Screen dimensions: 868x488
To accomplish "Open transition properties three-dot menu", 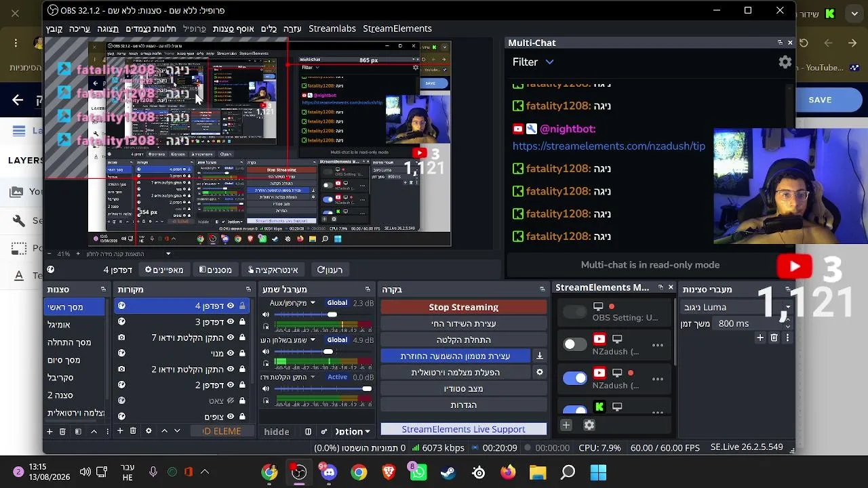I will [787, 338].
